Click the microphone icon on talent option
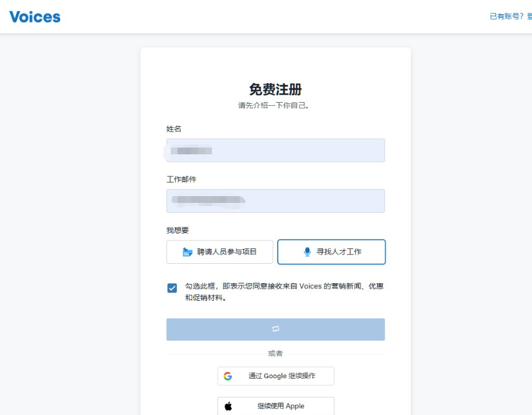 (307, 251)
